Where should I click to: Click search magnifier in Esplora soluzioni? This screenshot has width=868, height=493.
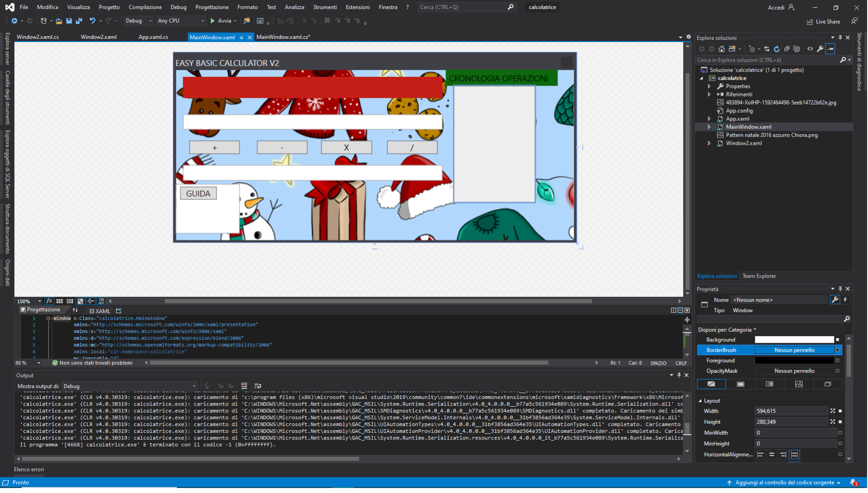tap(843, 60)
